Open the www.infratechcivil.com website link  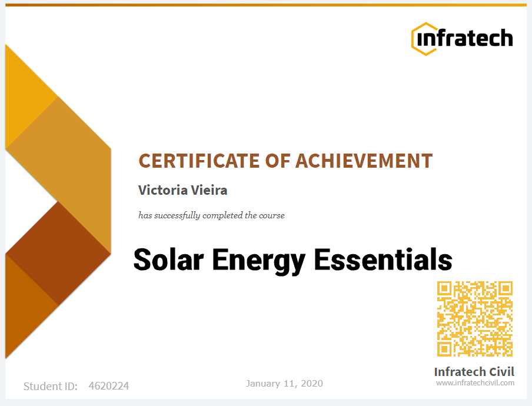474,382
